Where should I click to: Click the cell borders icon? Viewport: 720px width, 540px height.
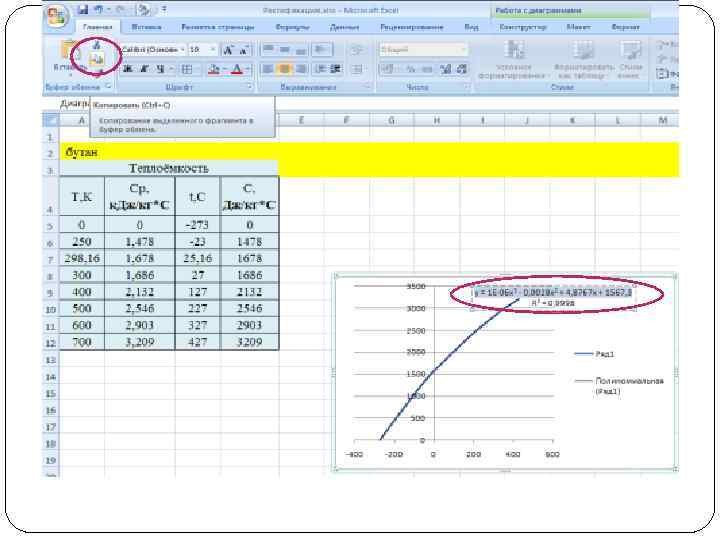186,69
